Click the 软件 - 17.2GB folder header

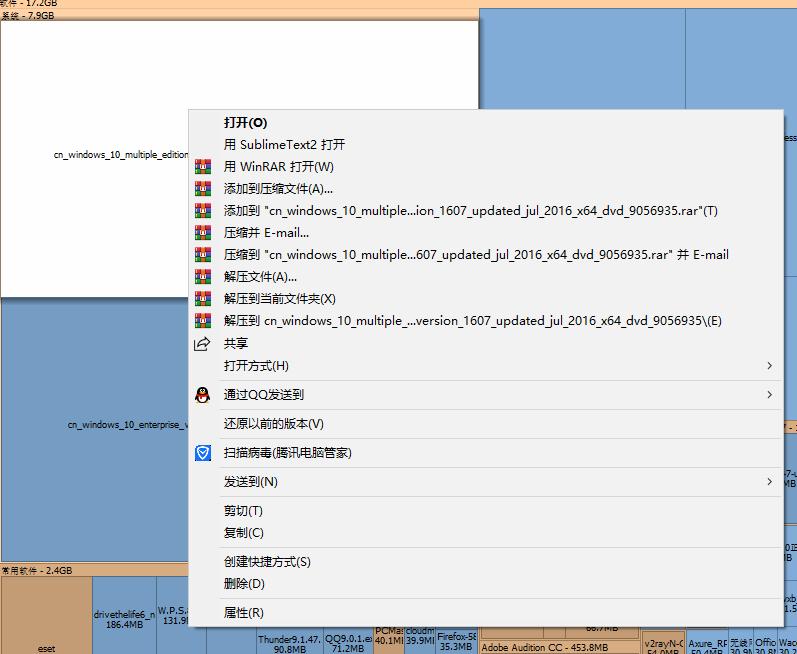click(398, 4)
